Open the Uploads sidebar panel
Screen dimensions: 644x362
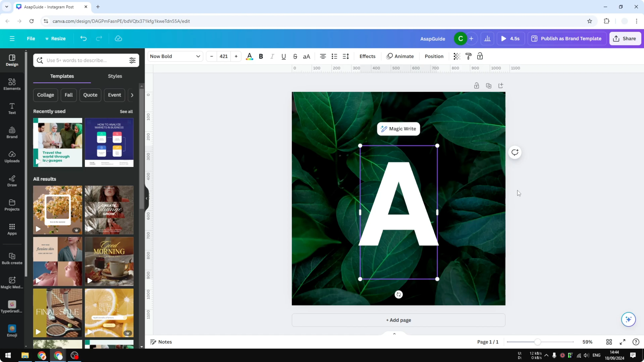[x=12, y=157]
